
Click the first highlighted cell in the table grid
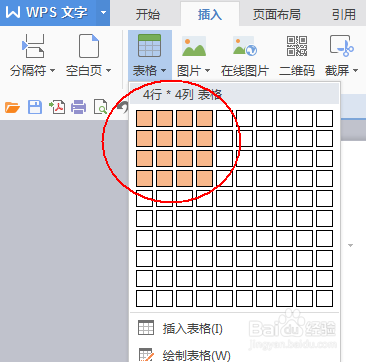[x=144, y=118]
